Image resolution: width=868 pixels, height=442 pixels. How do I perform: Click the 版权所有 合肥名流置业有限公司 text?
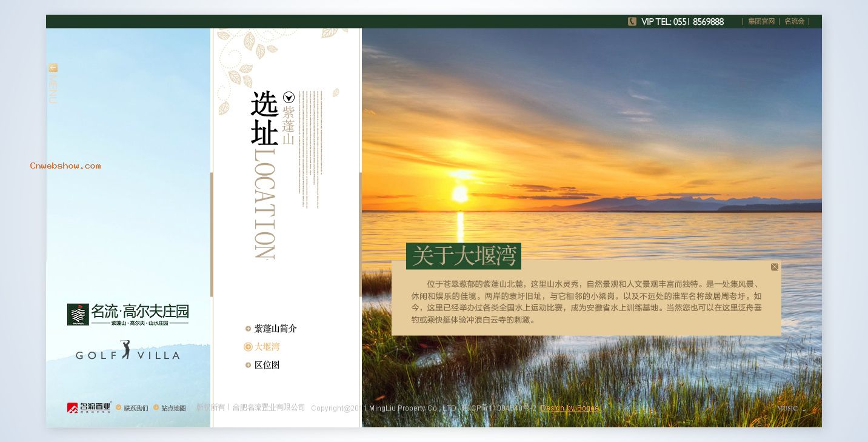(x=250, y=407)
